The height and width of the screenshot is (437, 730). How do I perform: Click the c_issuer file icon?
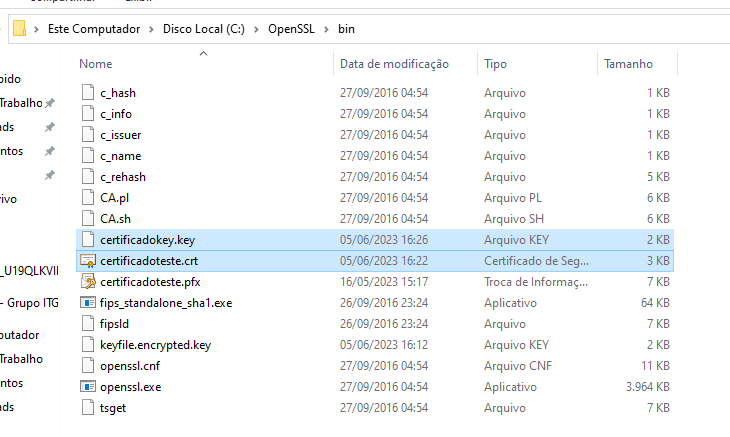pyautogui.click(x=88, y=134)
